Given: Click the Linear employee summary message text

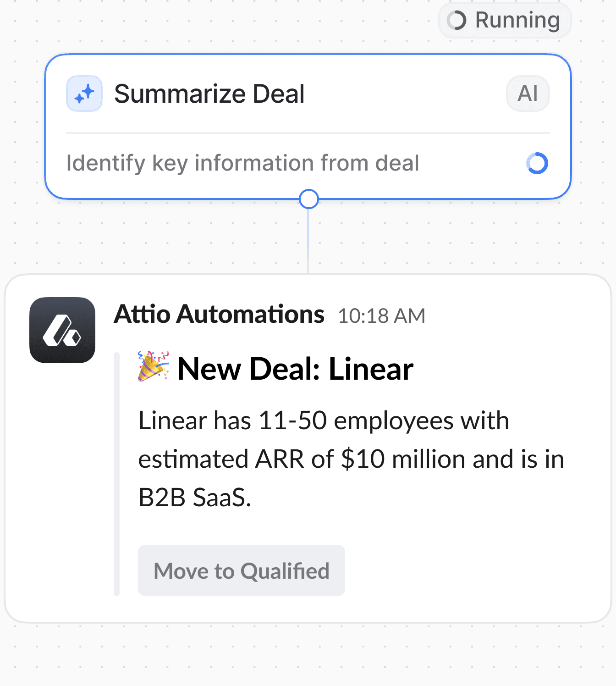Looking at the screenshot, I should pyautogui.click(x=351, y=459).
